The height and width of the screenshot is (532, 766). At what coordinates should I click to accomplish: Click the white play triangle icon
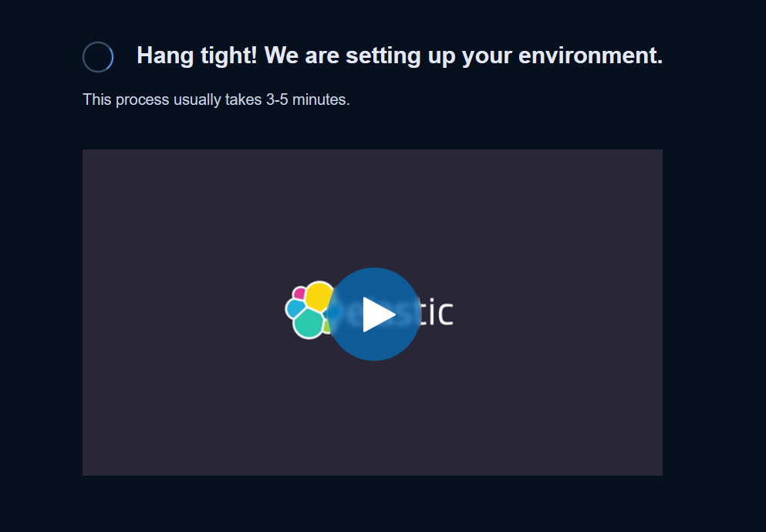pos(378,315)
